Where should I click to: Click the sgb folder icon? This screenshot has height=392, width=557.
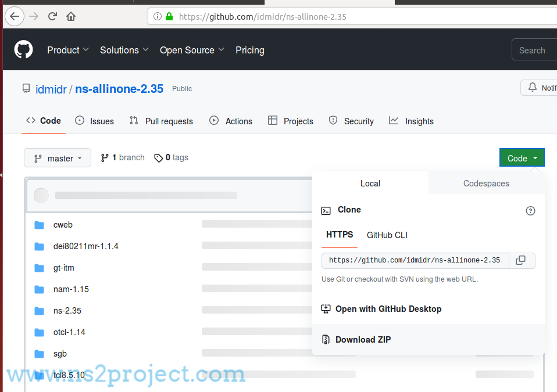[x=39, y=354]
